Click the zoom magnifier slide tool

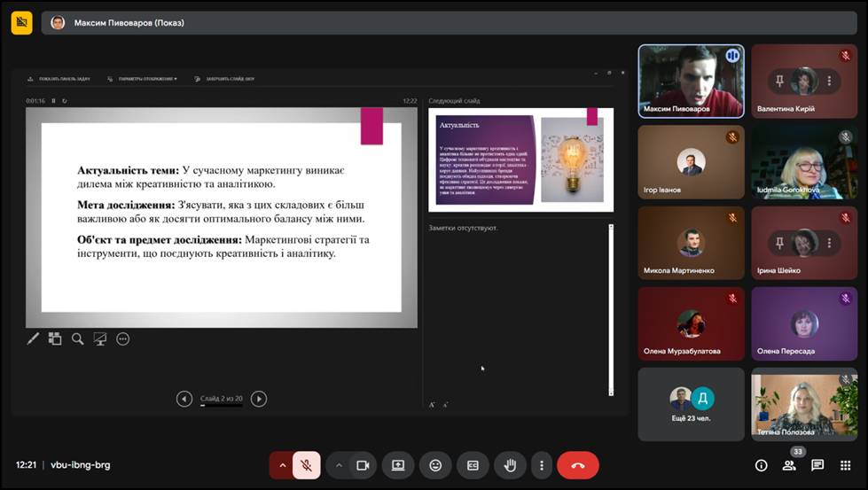(x=78, y=338)
